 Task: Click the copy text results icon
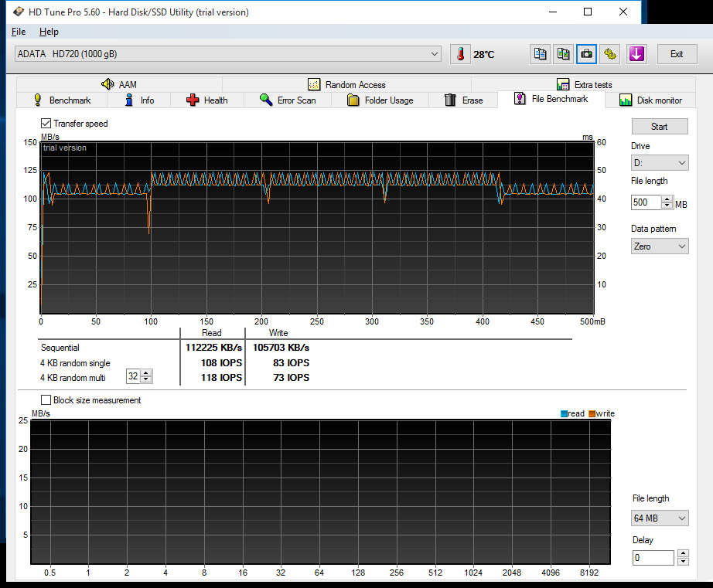tap(540, 54)
